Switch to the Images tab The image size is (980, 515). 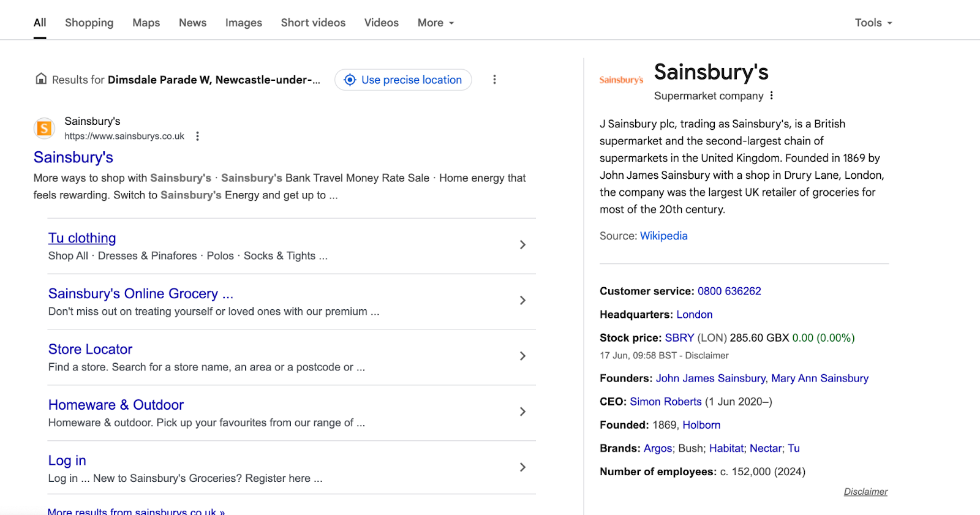pos(244,23)
